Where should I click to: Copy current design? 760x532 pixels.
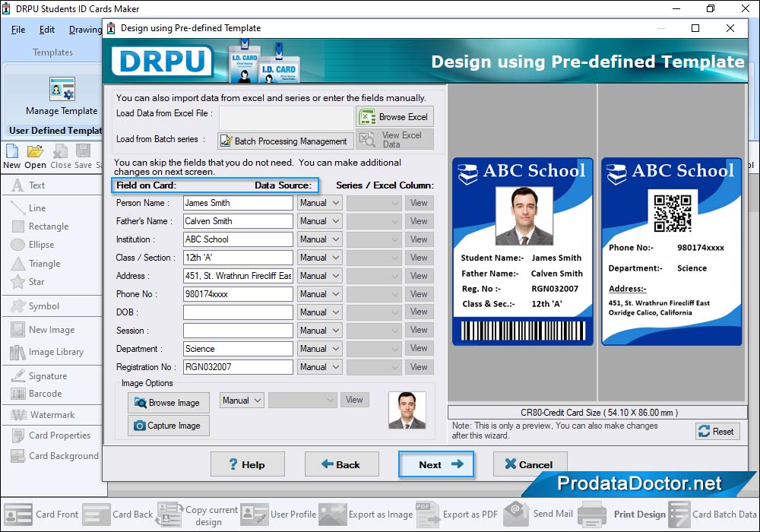point(198,515)
